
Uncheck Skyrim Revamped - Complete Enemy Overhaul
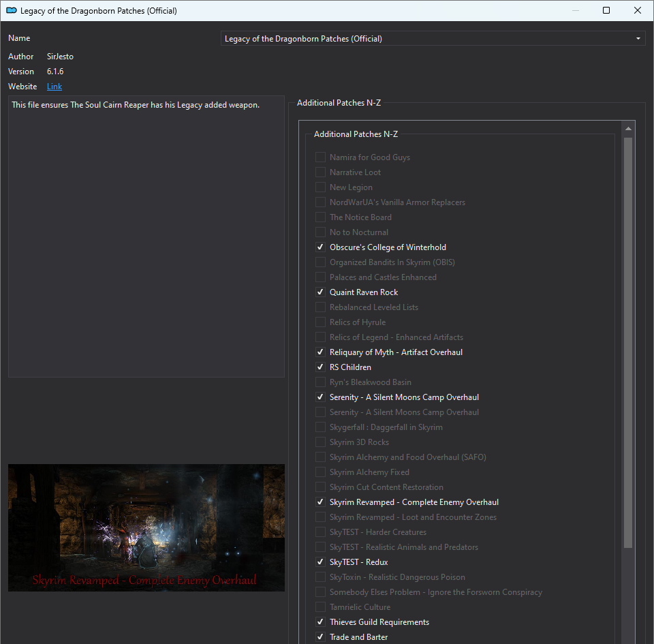click(320, 503)
